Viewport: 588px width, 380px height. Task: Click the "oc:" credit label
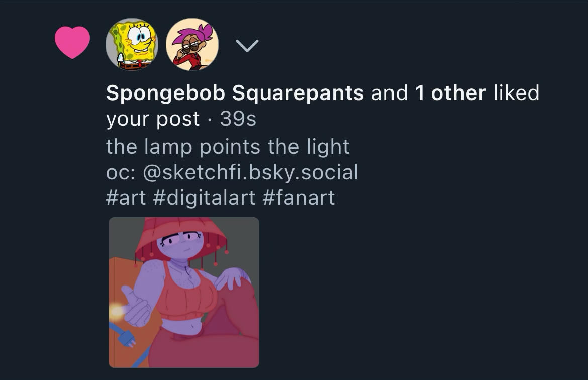[120, 172]
